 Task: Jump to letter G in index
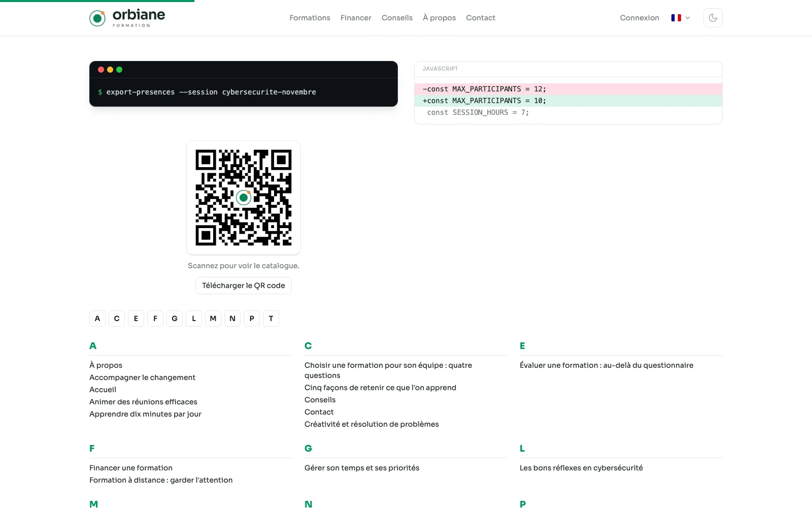(x=175, y=319)
